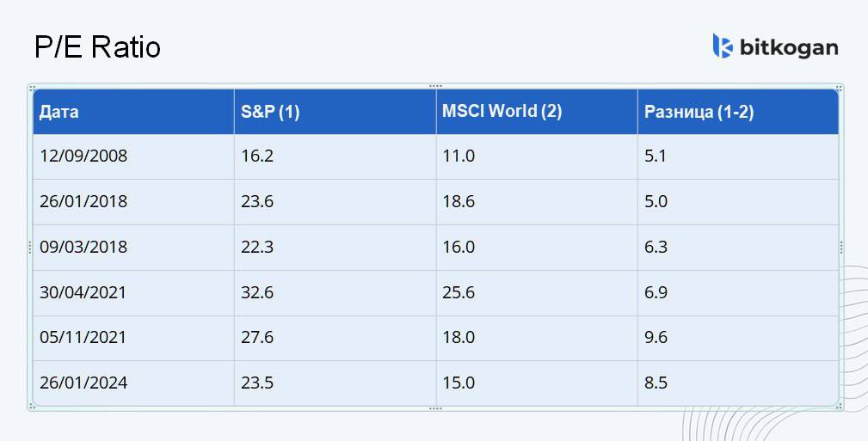Image resolution: width=868 pixels, height=441 pixels.
Task: Click the difference value 8.5 cell
Action: [x=656, y=383]
